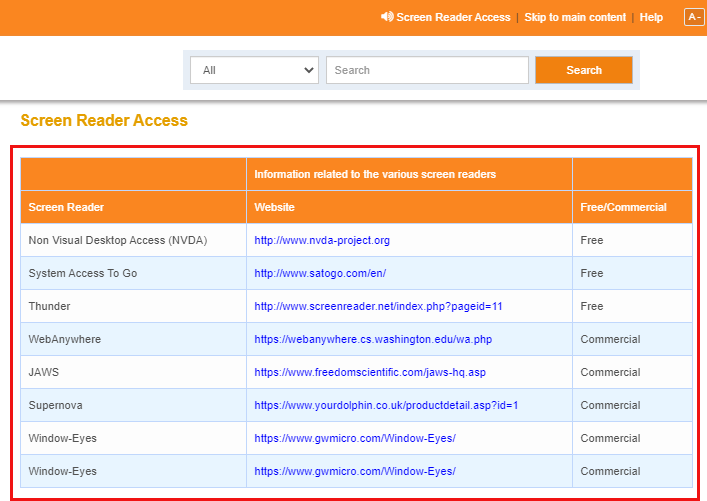Click Free cell in System Access To Go row
The image size is (707, 501).
pyautogui.click(x=633, y=273)
